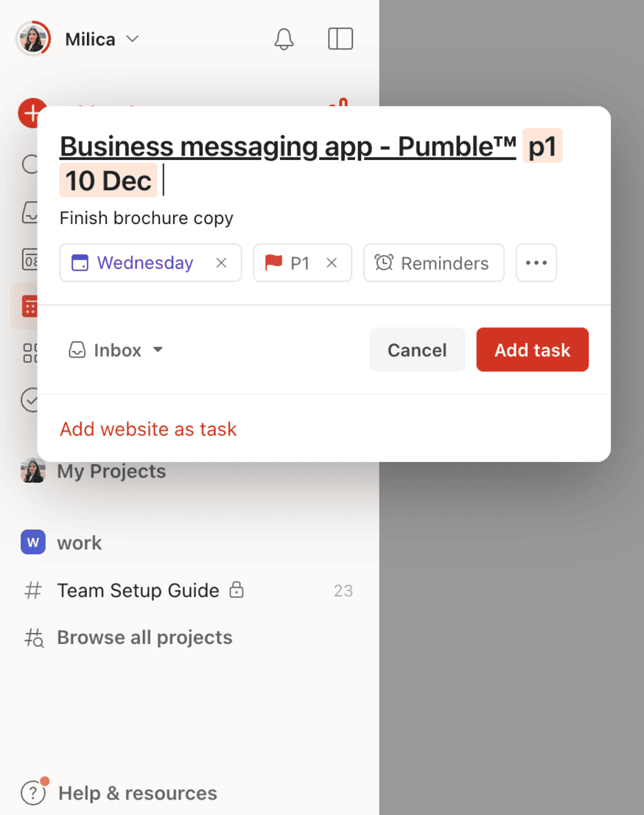Open the highlighted Upcoming calendar icon
The height and width of the screenshot is (815, 644).
(x=29, y=306)
